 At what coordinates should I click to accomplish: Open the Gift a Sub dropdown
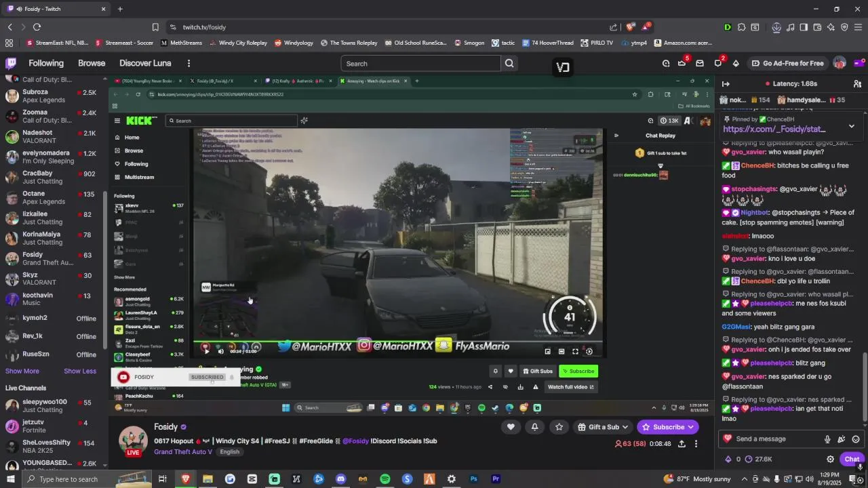(603, 427)
